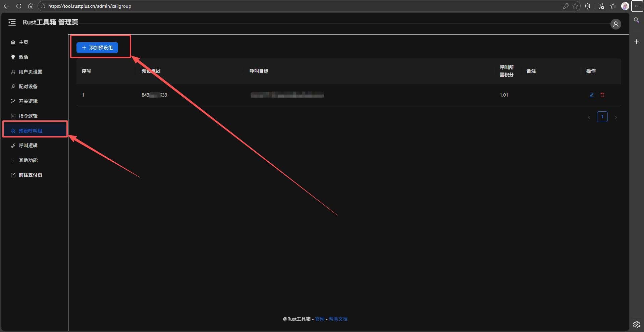Click the edit pencil icon in row 1

coord(592,95)
